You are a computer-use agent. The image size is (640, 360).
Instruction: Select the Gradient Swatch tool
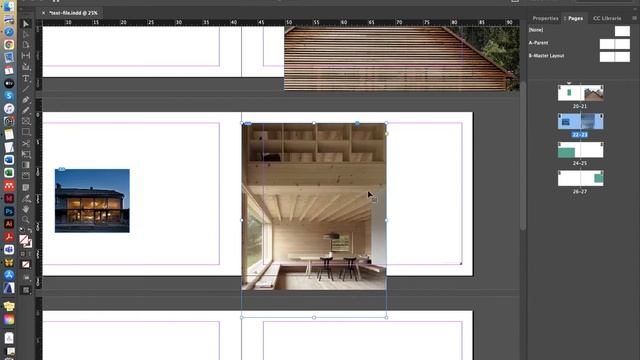(26, 165)
